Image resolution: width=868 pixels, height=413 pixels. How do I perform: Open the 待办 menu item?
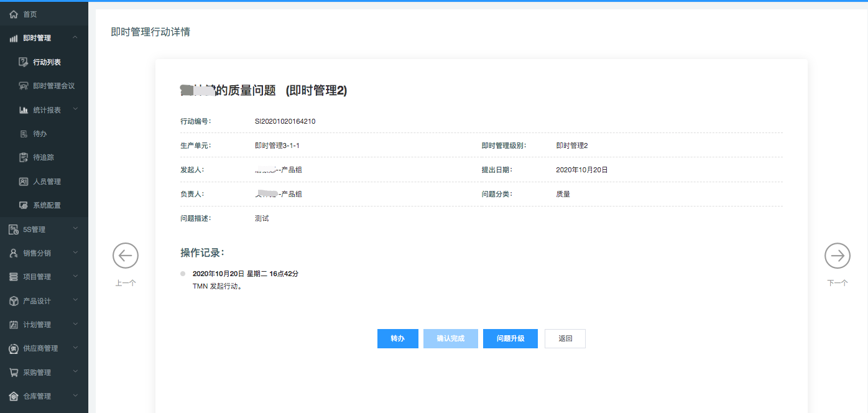[40, 134]
